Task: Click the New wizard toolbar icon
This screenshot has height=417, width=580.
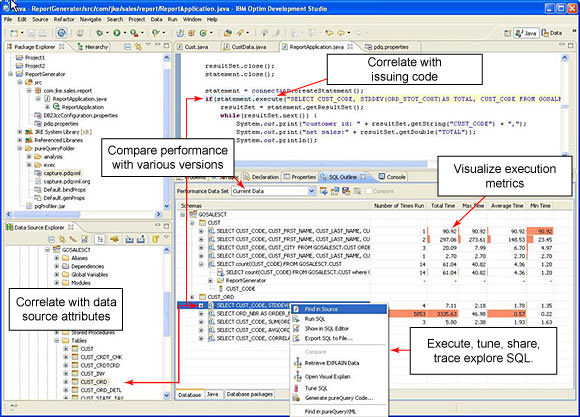Action: click(14, 33)
